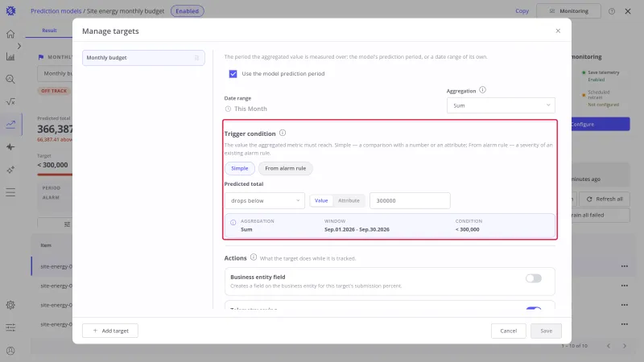Click the 'This Month' date range text
Screen dimensions: 644x362
(250, 109)
